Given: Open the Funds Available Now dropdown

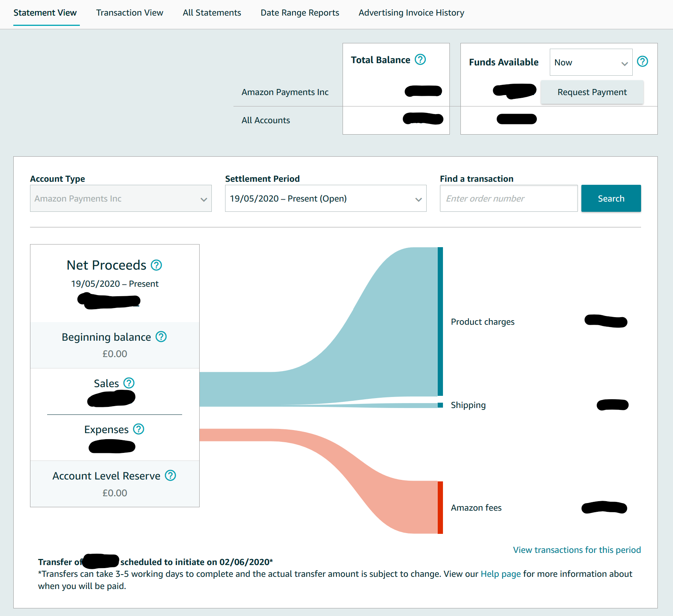Looking at the screenshot, I should coord(591,62).
